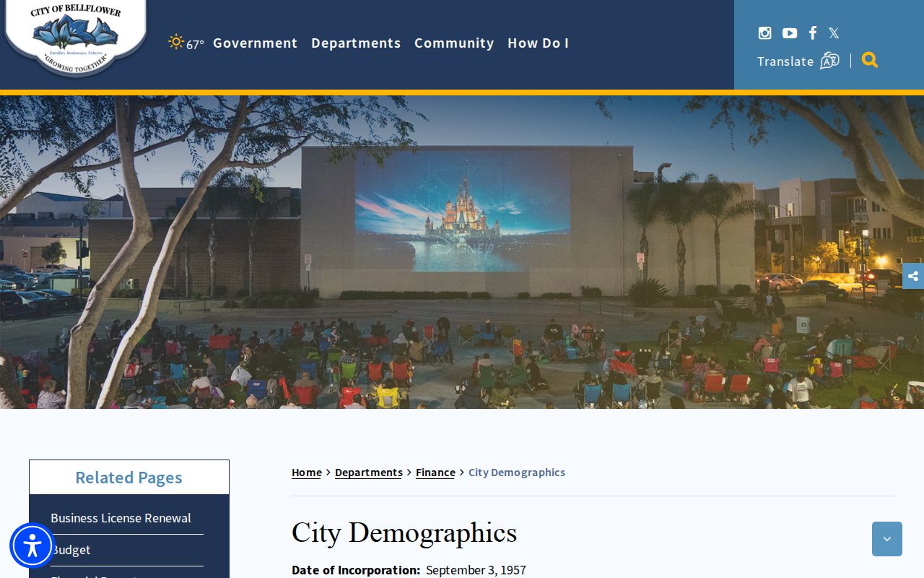Open the accessibility options widget

coord(32,545)
